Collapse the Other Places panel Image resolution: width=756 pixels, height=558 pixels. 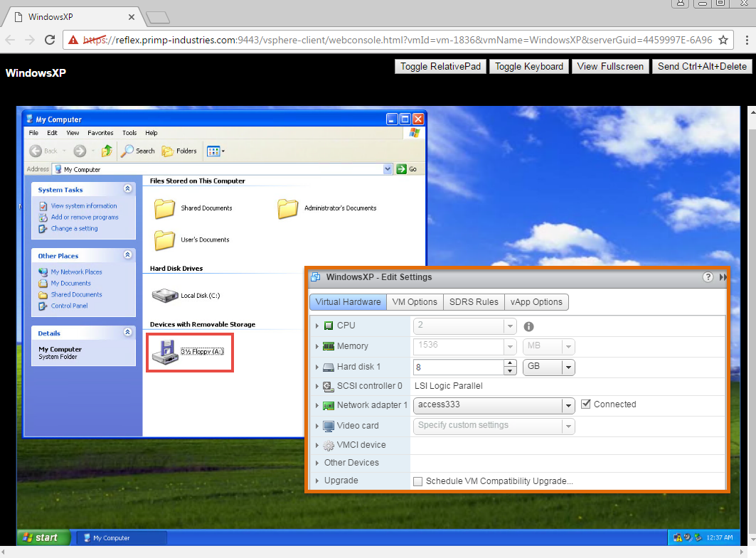click(x=127, y=255)
